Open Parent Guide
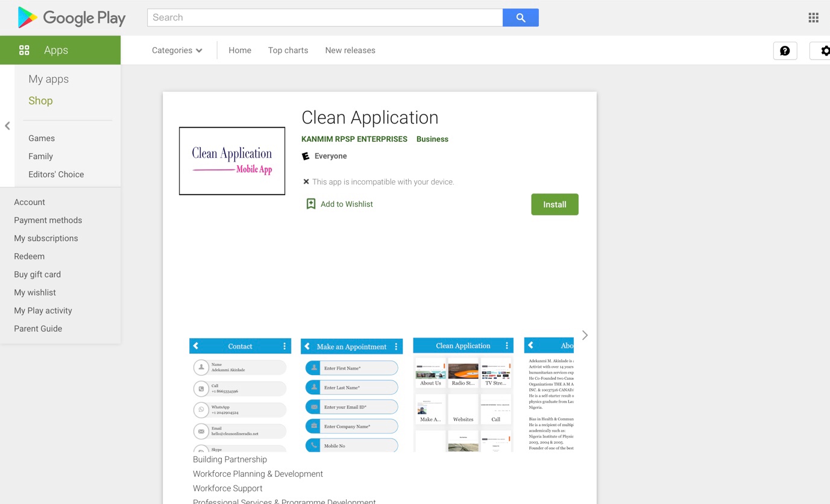830x504 pixels. [38, 329]
